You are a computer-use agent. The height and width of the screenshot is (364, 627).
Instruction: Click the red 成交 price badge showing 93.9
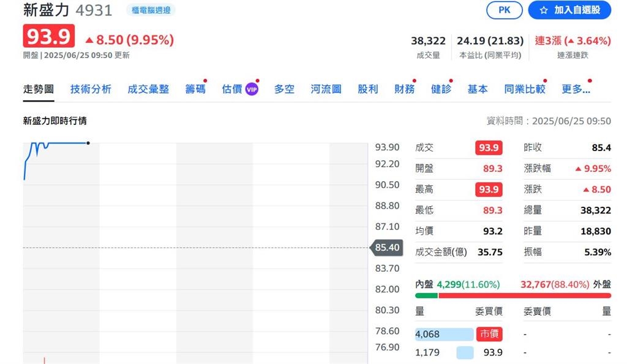coord(487,147)
